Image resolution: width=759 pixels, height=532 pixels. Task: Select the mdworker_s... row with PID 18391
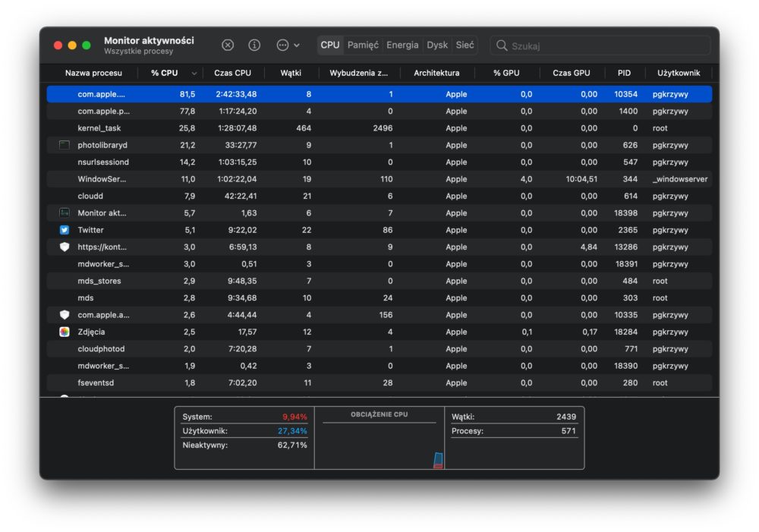(379, 264)
